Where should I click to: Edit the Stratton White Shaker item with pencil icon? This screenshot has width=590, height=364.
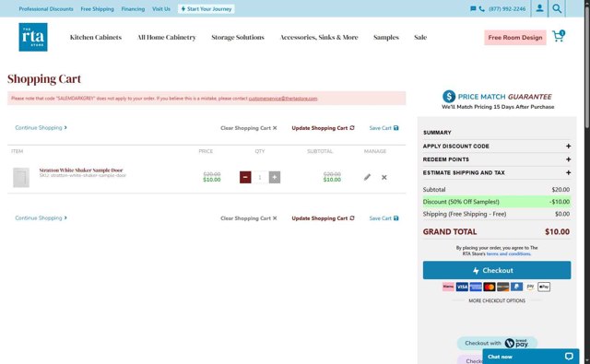pyautogui.click(x=367, y=177)
